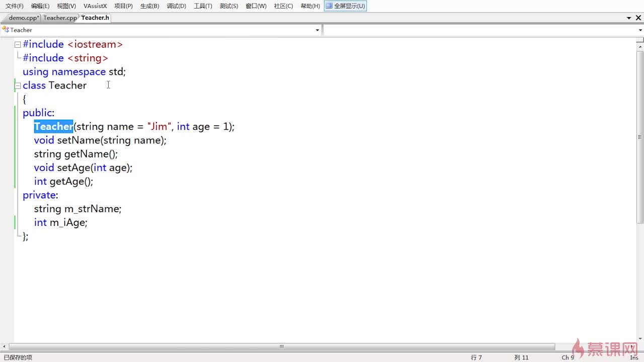Click the setAge function declaration

pyautogui.click(x=84, y=167)
